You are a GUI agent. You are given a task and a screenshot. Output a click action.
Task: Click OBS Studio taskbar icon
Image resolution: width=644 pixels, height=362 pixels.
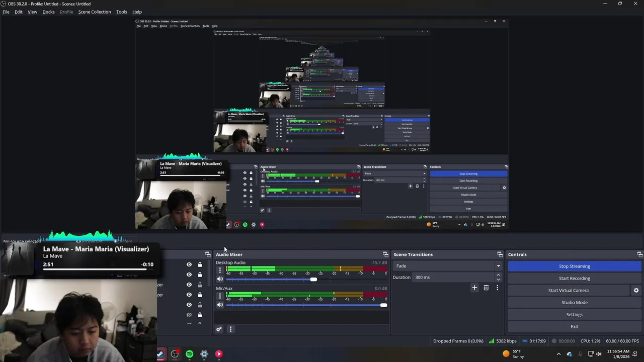tap(175, 354)
